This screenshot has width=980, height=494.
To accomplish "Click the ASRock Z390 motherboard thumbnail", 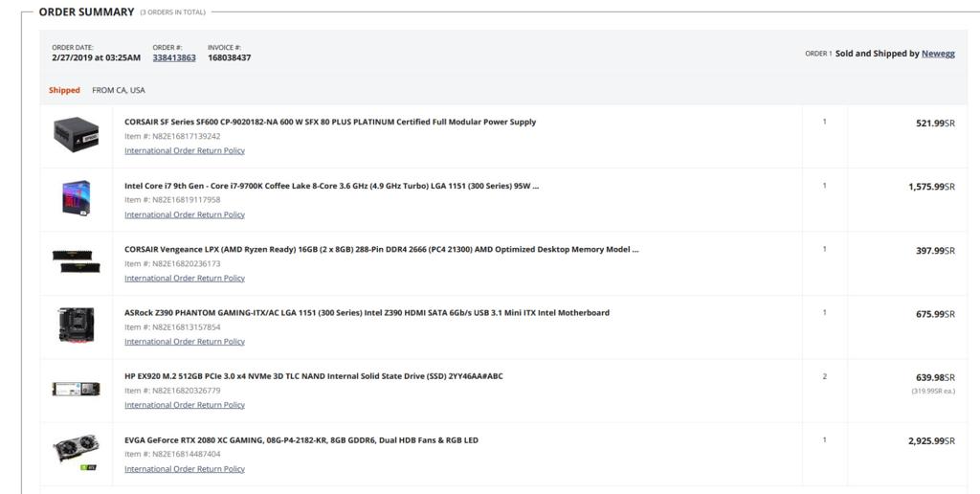I will pyautogui.click(x=77, y=325).
